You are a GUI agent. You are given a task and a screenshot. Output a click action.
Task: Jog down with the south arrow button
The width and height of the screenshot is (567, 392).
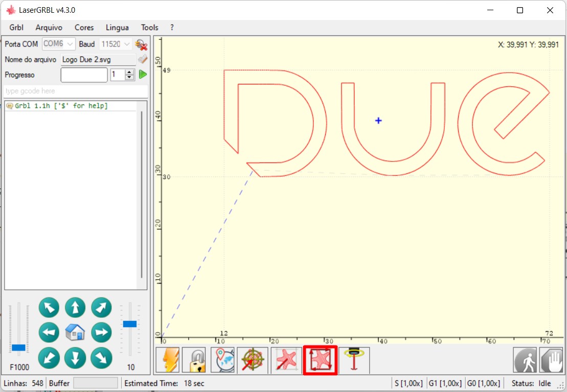(x=75, y=358)
